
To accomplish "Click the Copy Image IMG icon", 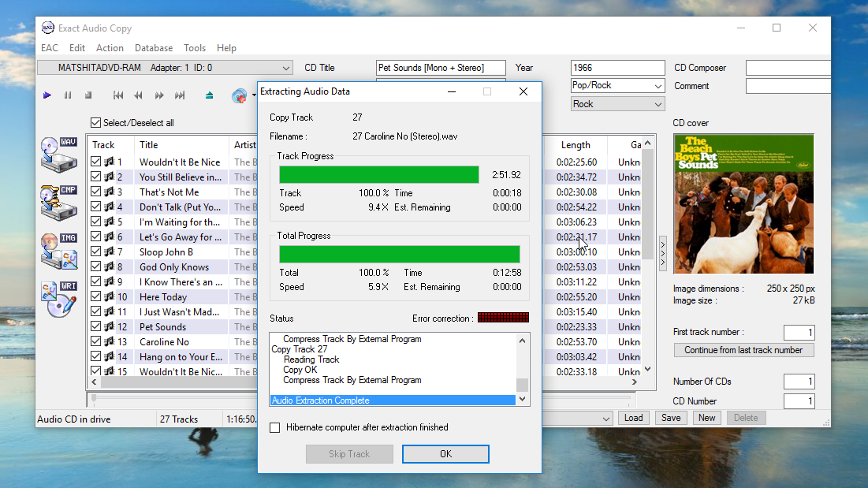I will (59, 250).
